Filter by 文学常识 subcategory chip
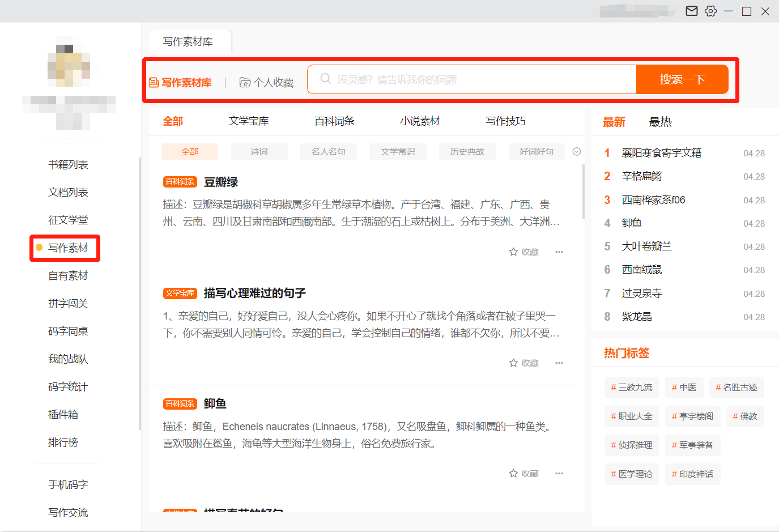779x532 pixels. coord(398,152)
